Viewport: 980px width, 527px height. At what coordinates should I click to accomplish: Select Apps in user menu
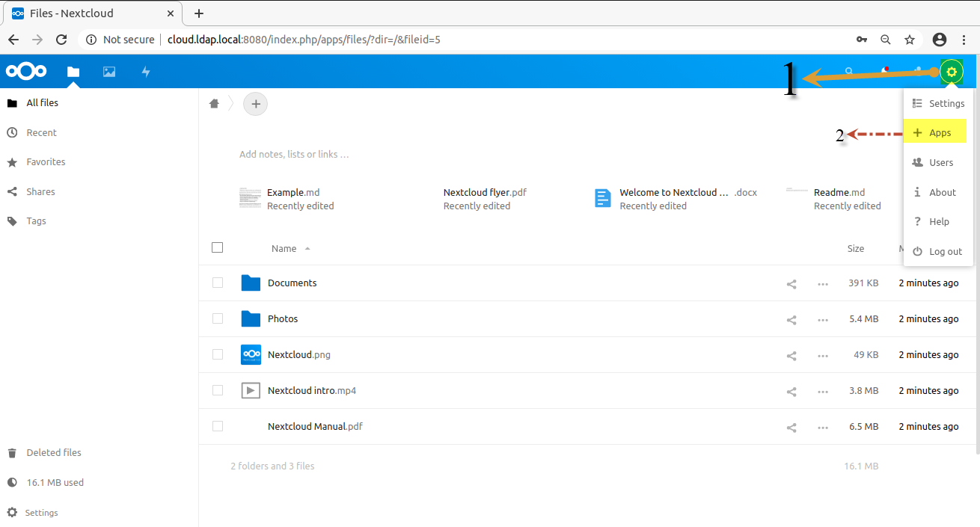click(x=938, y=133)
